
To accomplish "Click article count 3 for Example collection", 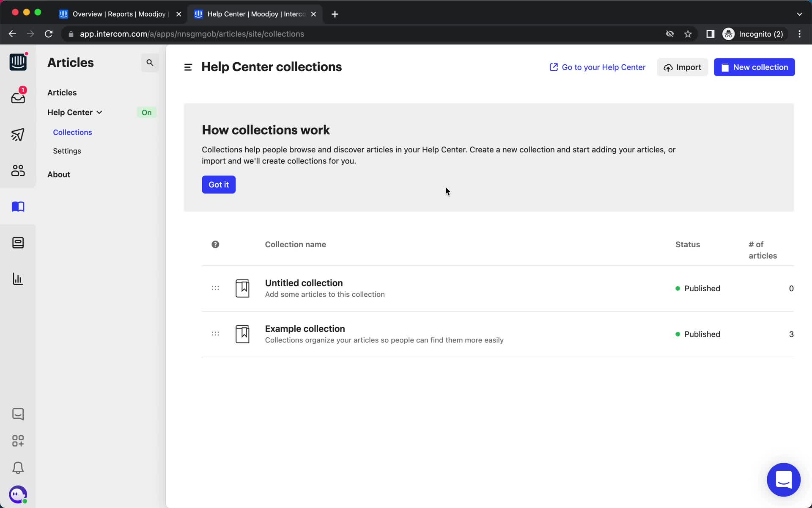I will click(791, 334).
